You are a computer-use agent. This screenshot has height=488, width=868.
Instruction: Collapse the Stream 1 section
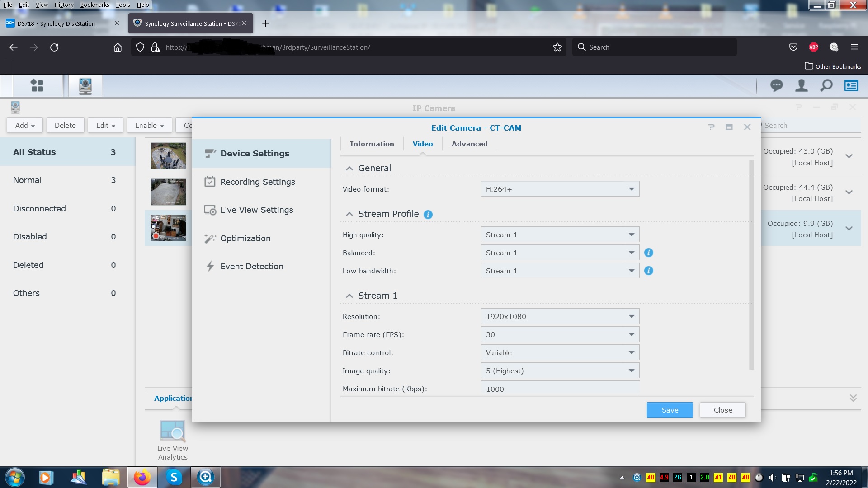coord(349,296)
